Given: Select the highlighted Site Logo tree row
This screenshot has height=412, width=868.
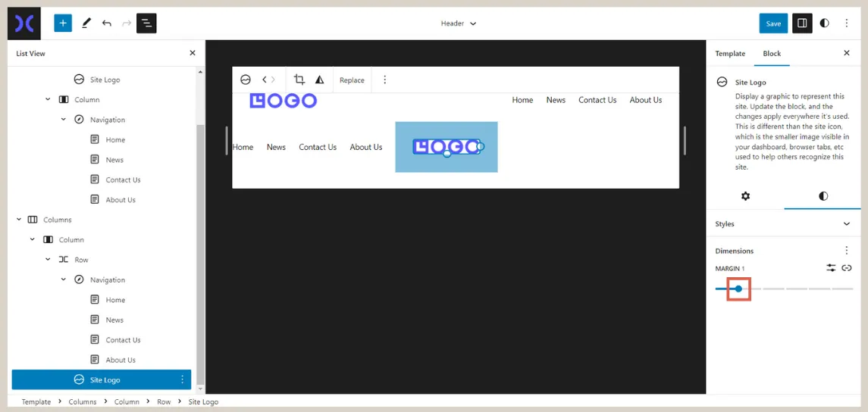Looking at the screenshot, I should pos(102,380).
